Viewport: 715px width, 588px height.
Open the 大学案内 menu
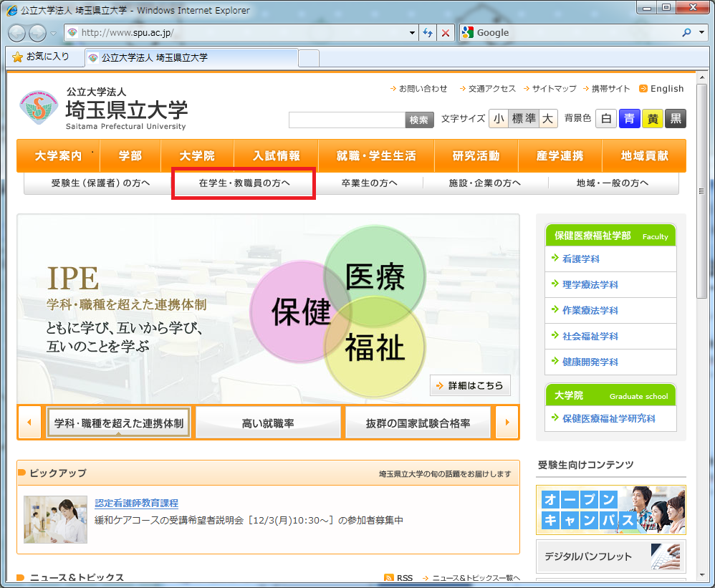pos(58,156)
